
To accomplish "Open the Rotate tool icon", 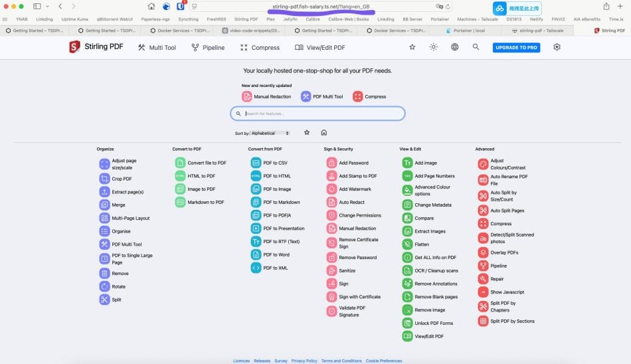I will coord(105,287).
